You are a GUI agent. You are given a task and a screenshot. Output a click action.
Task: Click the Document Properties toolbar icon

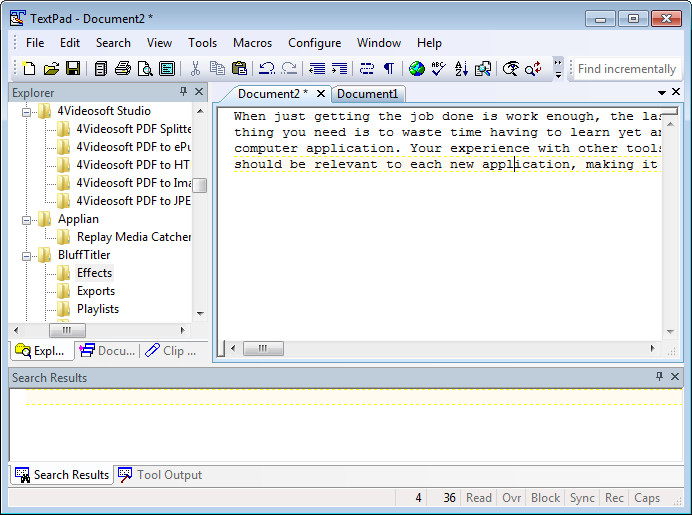pos(167,68)
